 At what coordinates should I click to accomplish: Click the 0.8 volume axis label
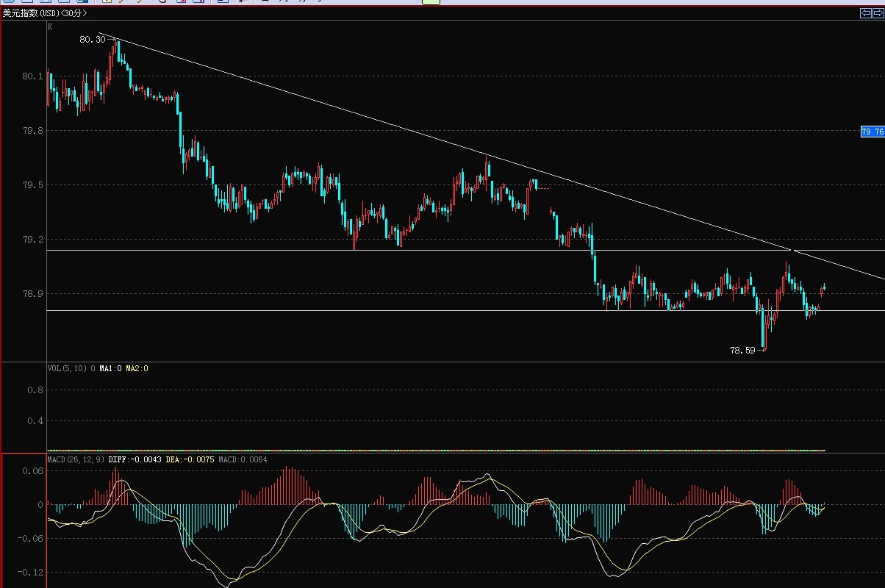click(35, 390)
